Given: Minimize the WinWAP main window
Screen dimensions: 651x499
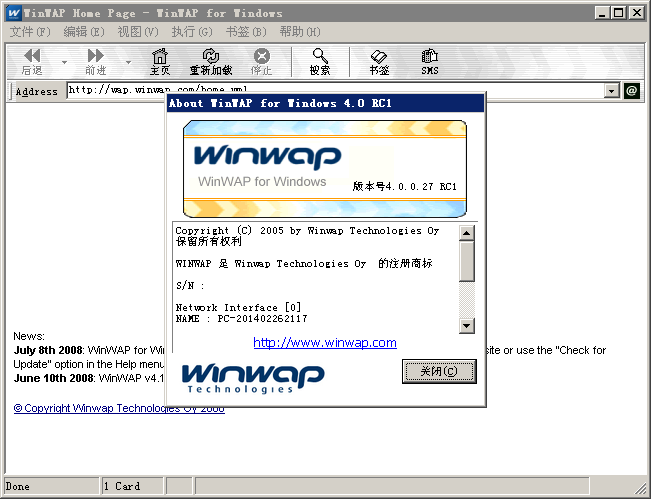Looking at the screenshot, I should click(602, 13).
